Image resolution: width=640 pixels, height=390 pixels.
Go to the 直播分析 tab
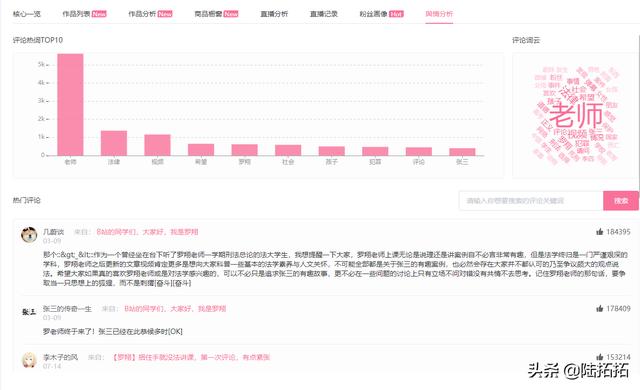coord(274,14)
